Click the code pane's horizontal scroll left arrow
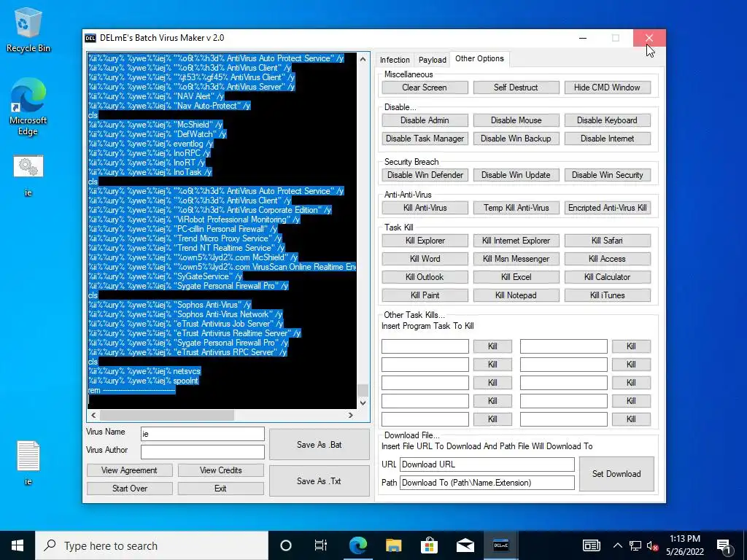 click(x=93, y=415)
